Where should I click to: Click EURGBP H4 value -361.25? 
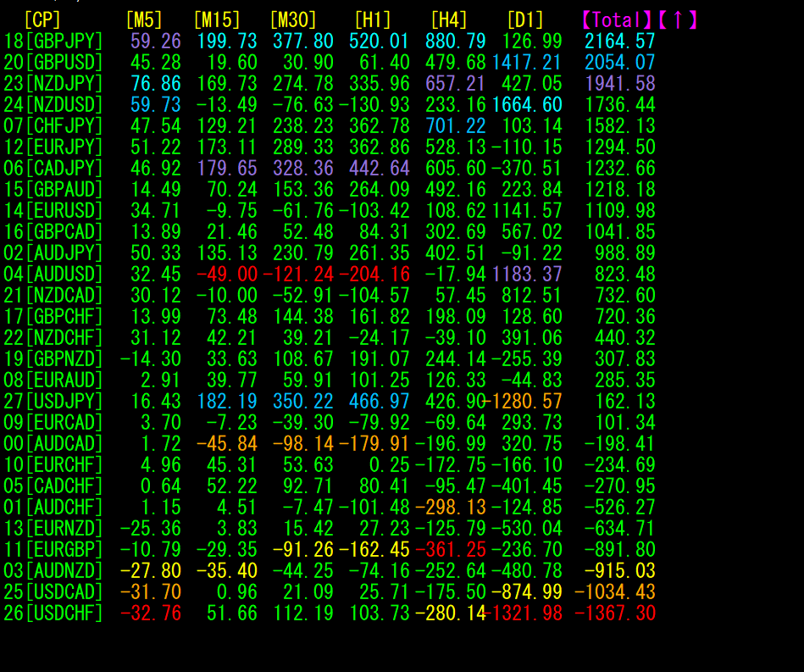click(x=450, y=549)
